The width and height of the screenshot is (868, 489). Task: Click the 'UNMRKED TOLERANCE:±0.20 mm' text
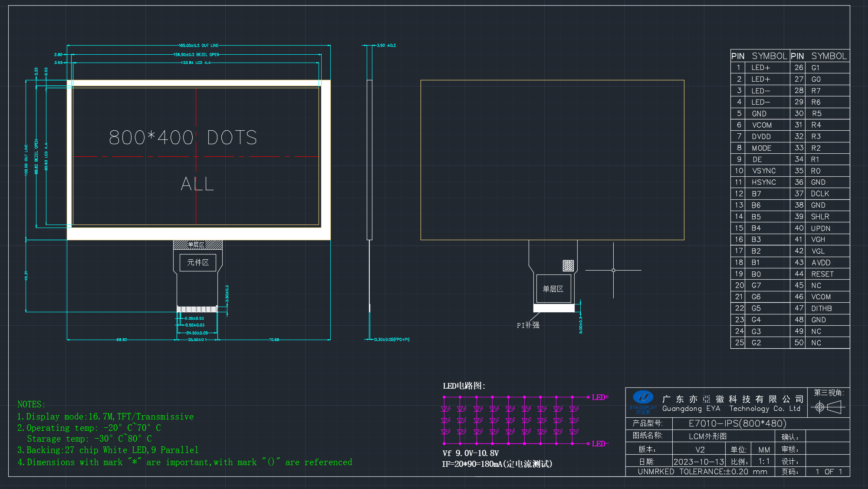[x=702, y=472]
